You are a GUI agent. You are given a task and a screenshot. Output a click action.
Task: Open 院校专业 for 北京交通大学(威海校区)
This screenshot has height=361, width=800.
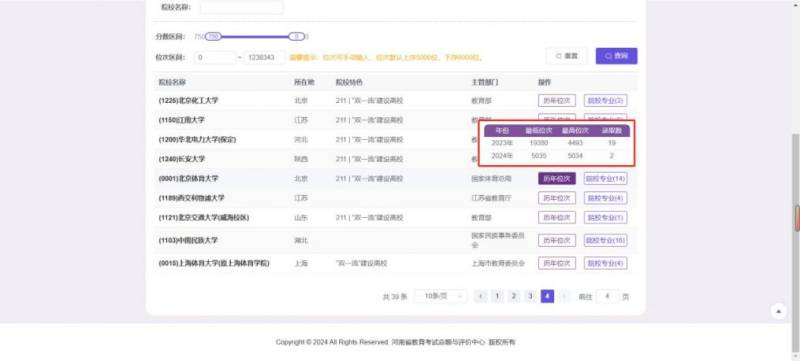click(x=606, y=218)
